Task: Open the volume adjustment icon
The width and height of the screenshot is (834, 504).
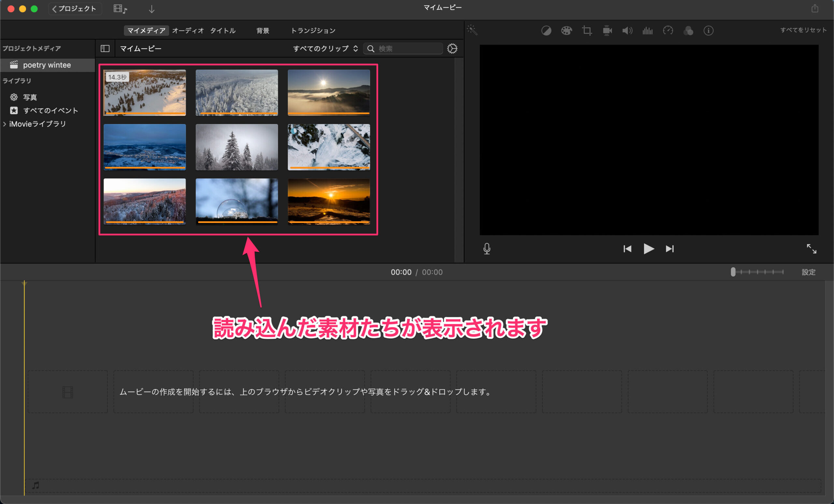Action: coord(627,31)
